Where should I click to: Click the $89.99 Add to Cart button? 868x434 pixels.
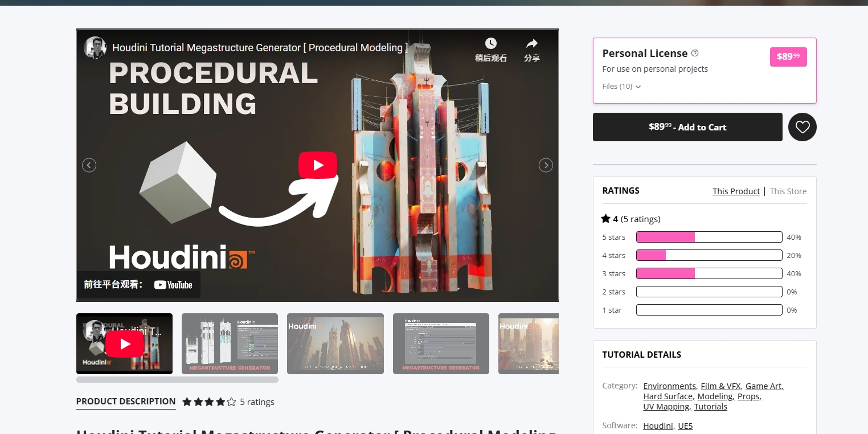[687, 127]
